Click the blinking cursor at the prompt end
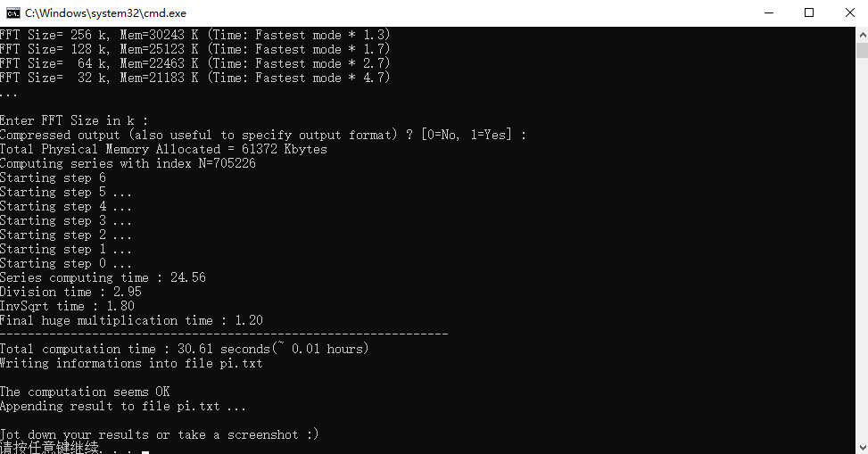The width and height of the screenshot is (868, 454). [x=145, y=452]
